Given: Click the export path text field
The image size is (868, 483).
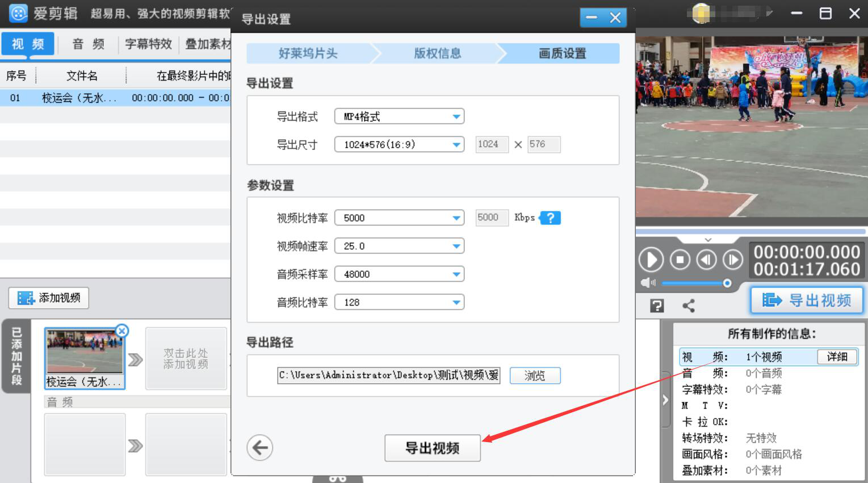Looking at the screenshot, I should pos(389,375).
